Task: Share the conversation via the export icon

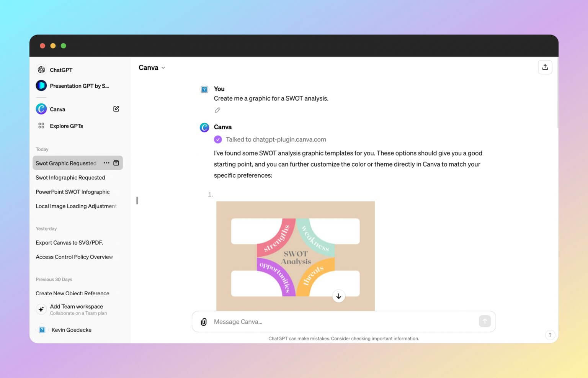Action: 545,67
